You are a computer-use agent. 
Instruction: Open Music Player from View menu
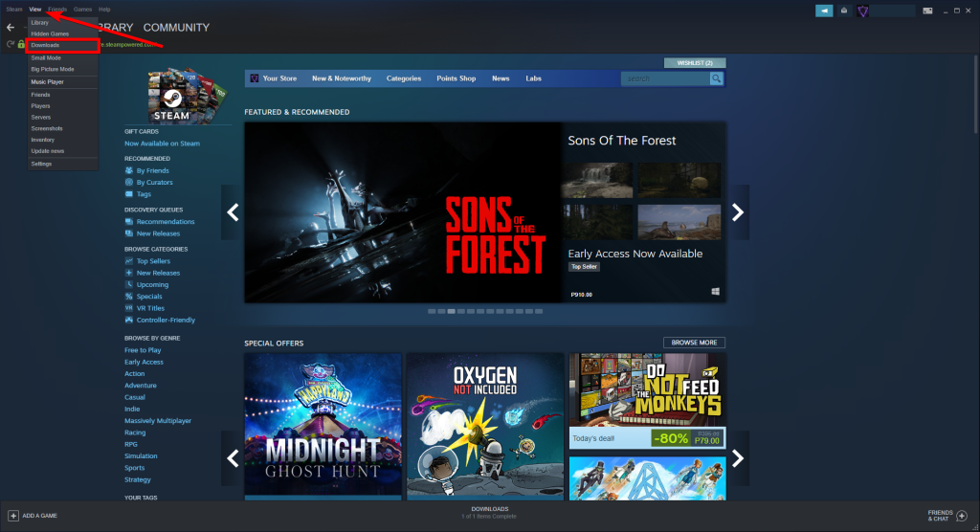click(x=62, y=82)
